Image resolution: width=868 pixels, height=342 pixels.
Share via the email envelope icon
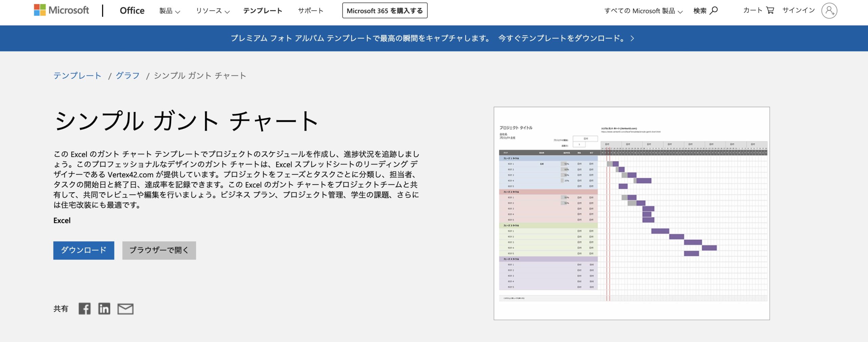click(125, 309)
